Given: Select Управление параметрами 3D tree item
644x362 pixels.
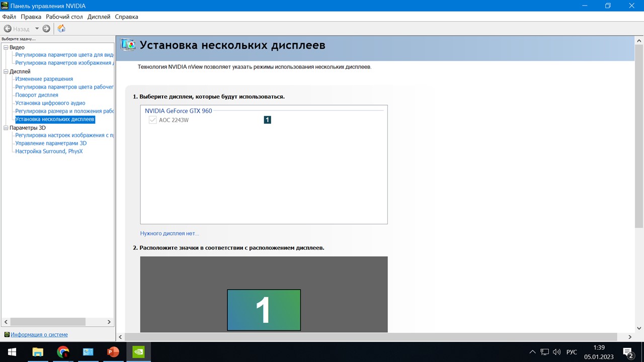Looking at the screenshot, I should pos(51,143).
